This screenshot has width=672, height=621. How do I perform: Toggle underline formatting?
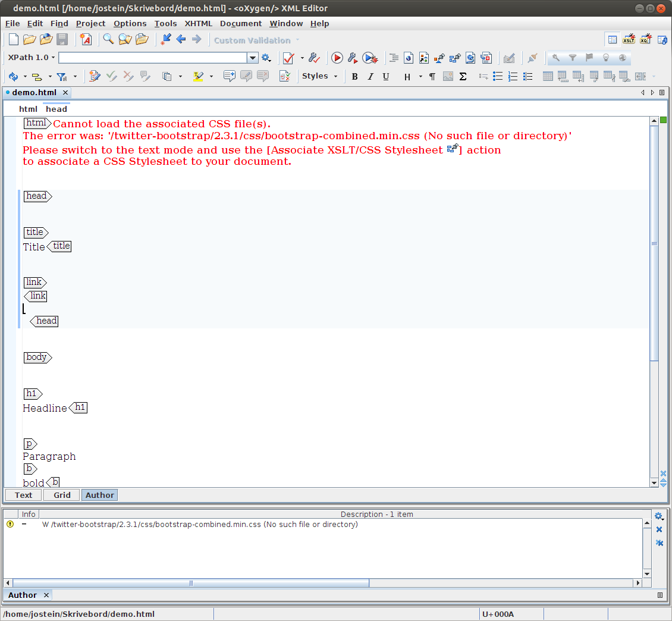[x=386, y=77]
